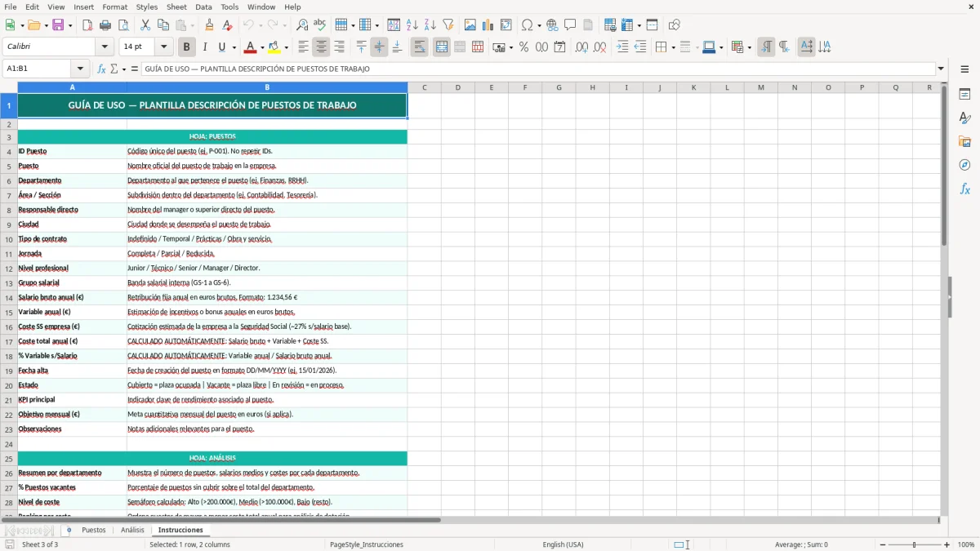Open the Data menu
The image size is (980, 551).
coord(203,7)
